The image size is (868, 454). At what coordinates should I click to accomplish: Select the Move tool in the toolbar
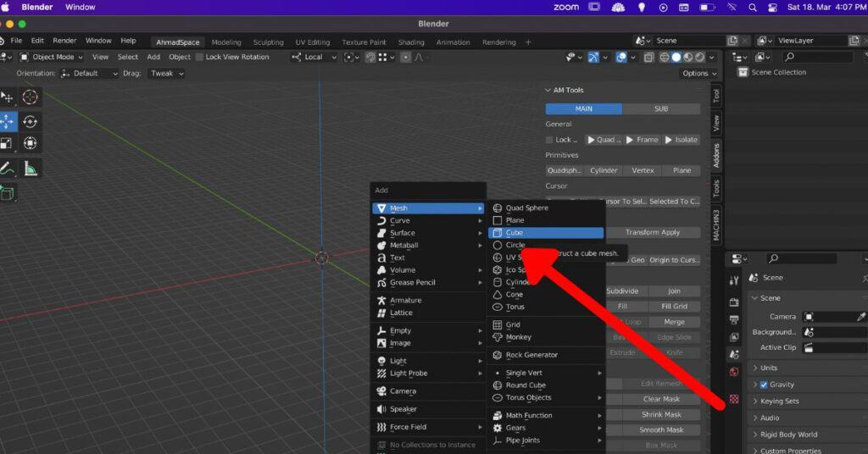tap(8, 121)
